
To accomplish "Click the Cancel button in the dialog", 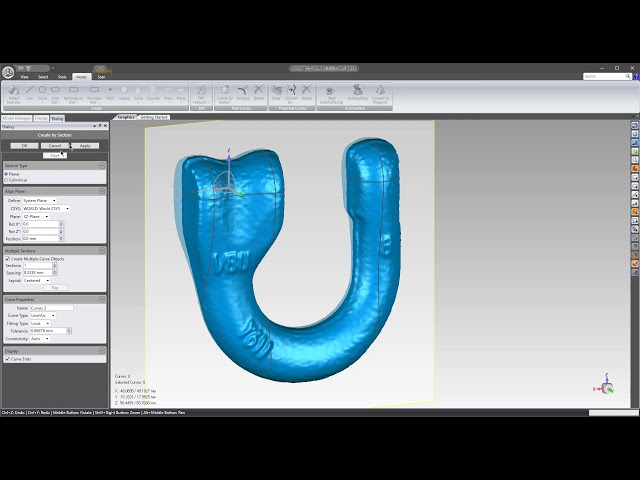I will pos(55,146).
